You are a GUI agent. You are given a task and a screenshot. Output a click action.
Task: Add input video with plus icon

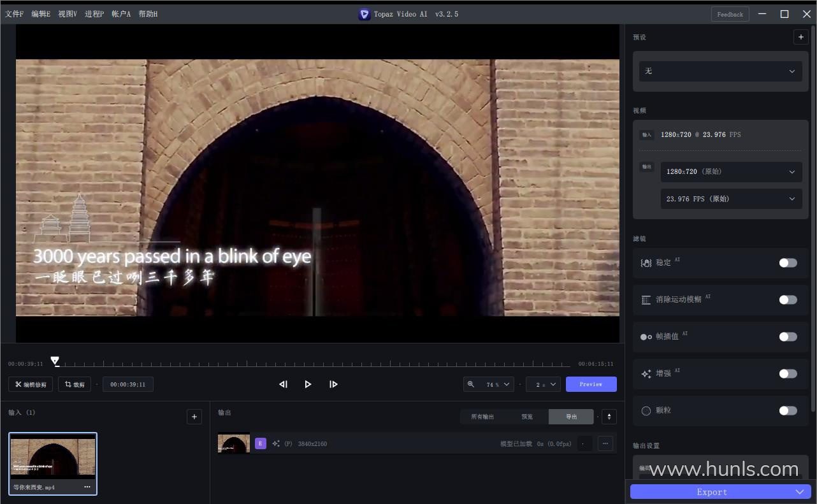click(x=194, y=417)
